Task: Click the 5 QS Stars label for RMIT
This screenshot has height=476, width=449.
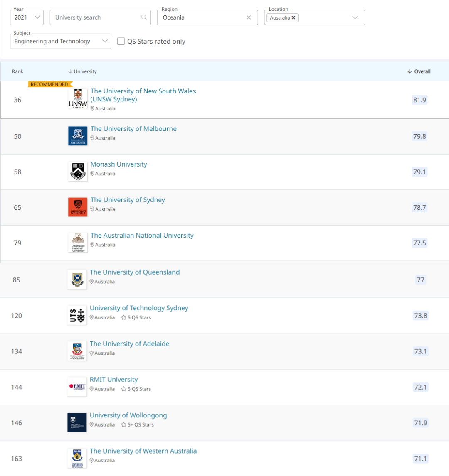Action: click(139, 389)
